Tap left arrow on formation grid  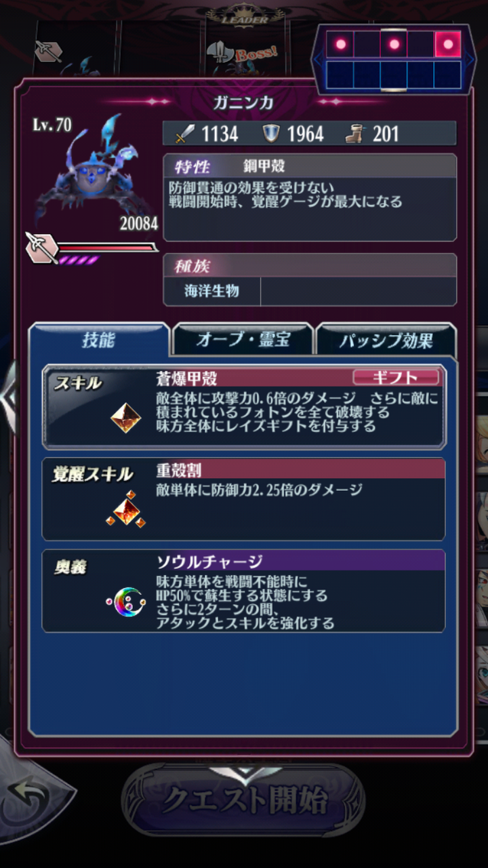pos(318,60)
